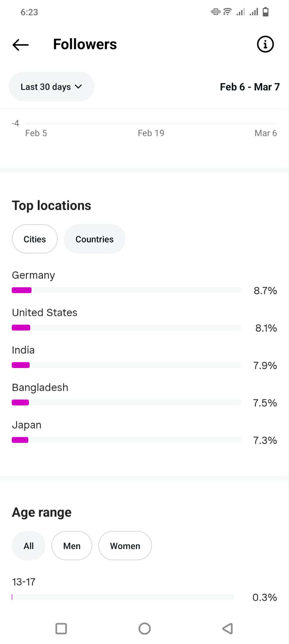
Task: Click the United States percentage bar
Action: pyautogui.click(x=126, y=328)
